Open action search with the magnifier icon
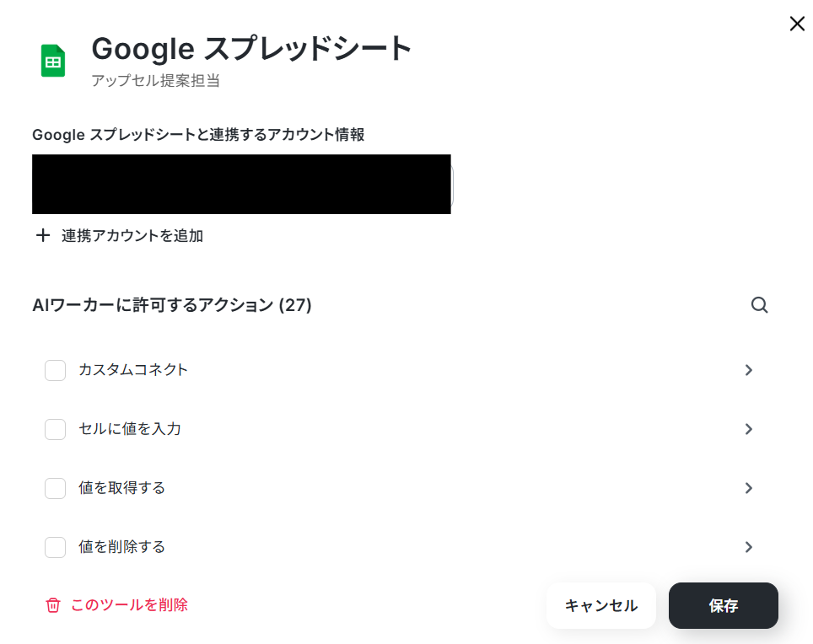Screen dimensions: 813x644 (760, 304)
